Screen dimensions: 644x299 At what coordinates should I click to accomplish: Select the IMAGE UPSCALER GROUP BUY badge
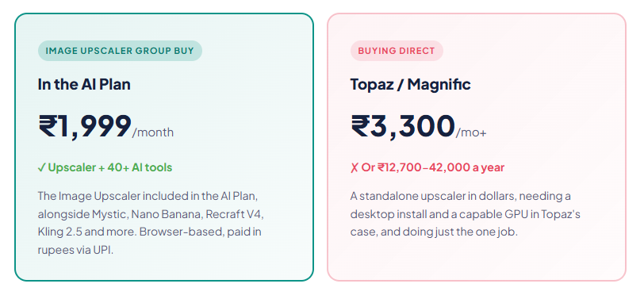click(x=120, y=51)
